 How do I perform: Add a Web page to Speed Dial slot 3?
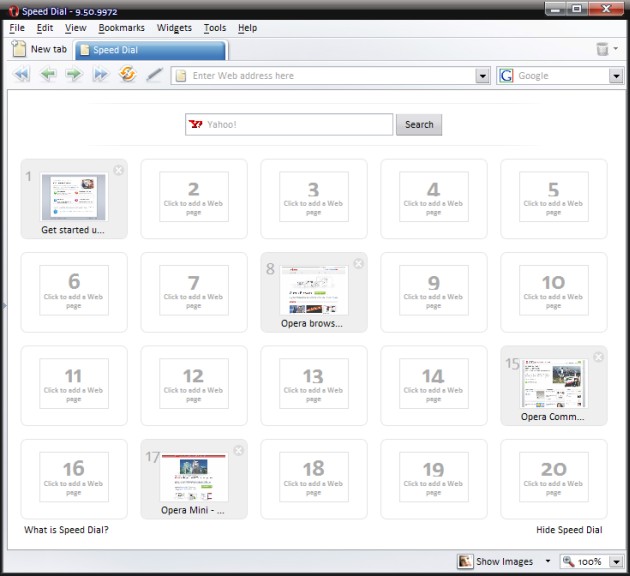click(x=314, y=197)
